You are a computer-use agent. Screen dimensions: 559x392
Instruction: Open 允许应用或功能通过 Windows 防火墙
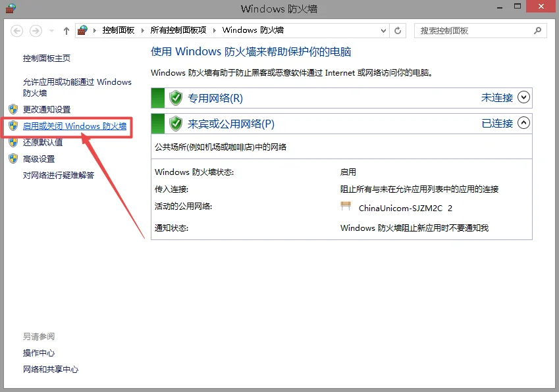77,87
